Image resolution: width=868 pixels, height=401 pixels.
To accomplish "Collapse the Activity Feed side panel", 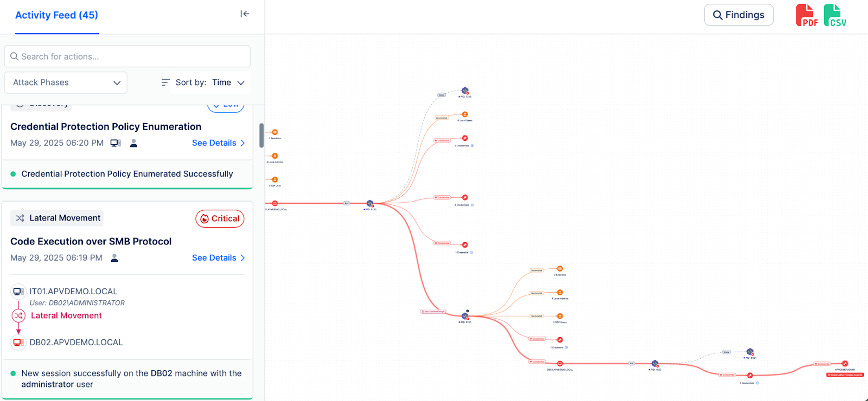I will [245, 14].
